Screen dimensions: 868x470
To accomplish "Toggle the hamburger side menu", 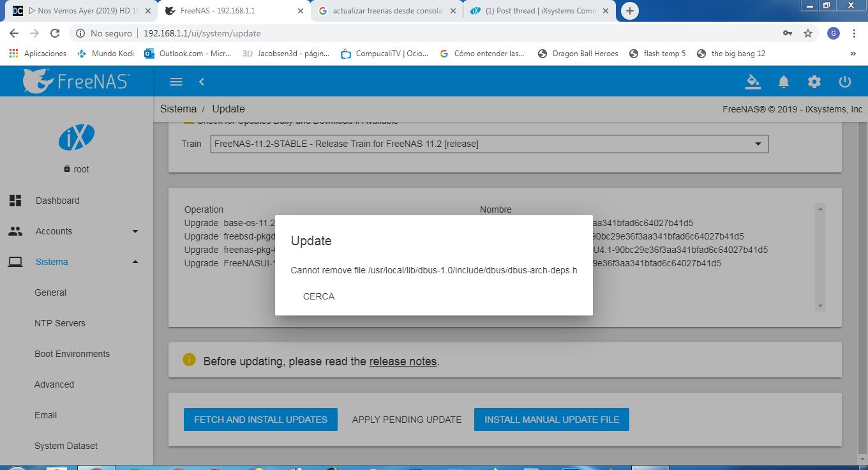I will 176,82.
